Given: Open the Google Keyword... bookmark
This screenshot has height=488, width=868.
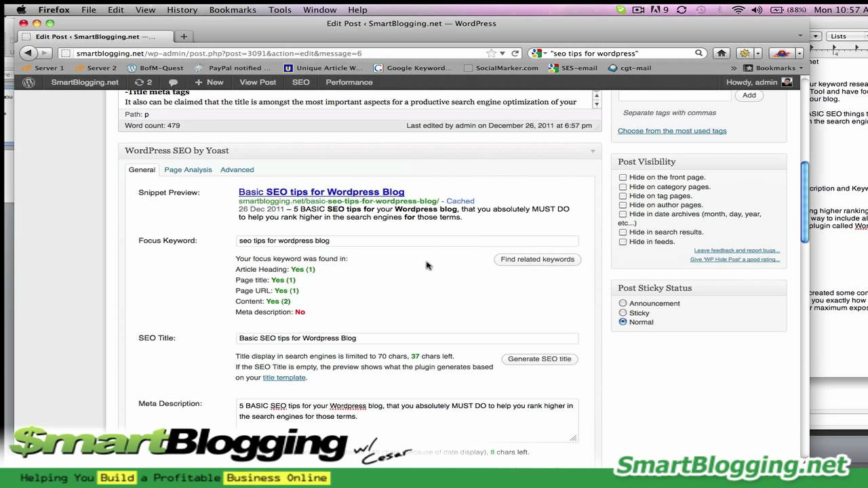Looking at the screenshot, I should [413, 68].
